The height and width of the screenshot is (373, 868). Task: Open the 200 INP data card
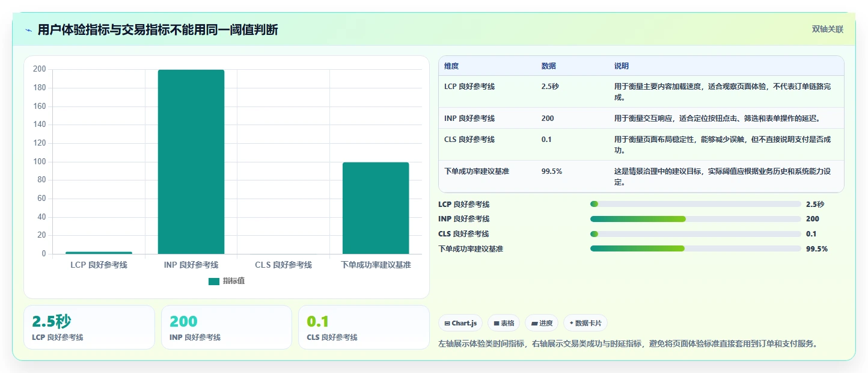pyautogui.click(x=227, y=327)
